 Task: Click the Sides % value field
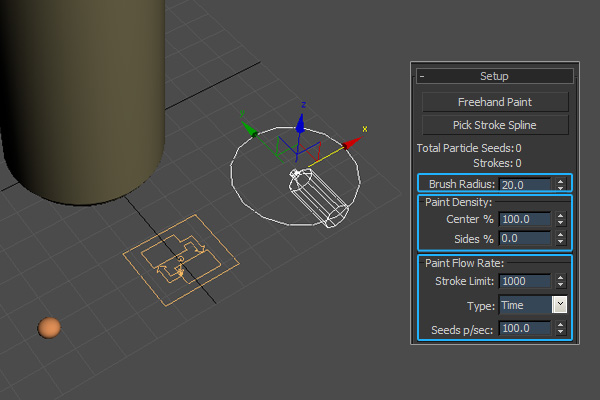pos(524,238)
